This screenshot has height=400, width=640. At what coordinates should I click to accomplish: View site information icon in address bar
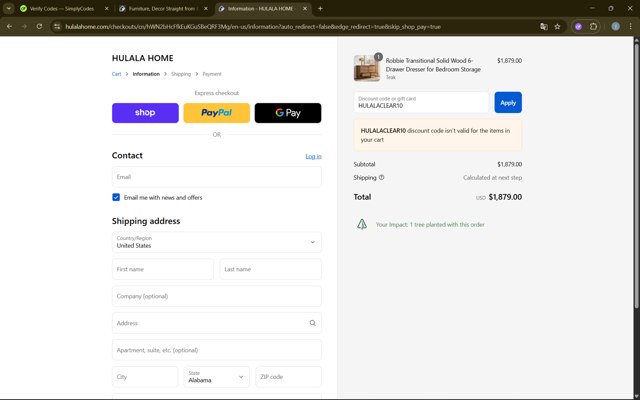57,27
